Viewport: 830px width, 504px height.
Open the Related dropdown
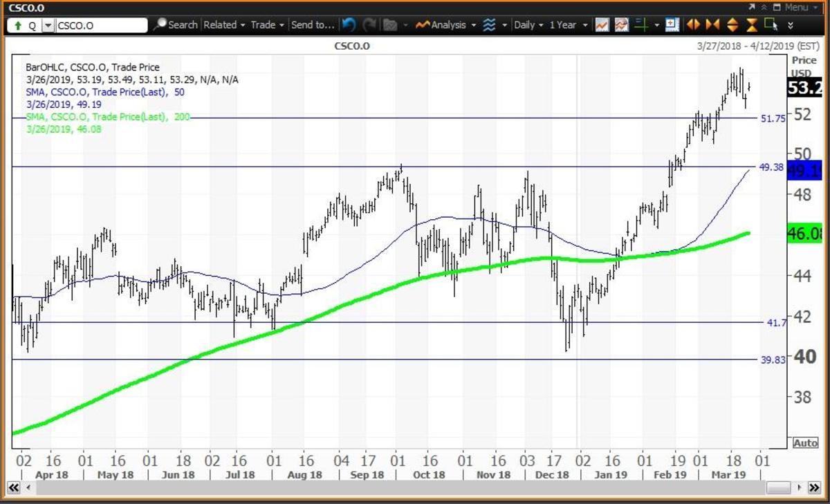tap(225, 25)
